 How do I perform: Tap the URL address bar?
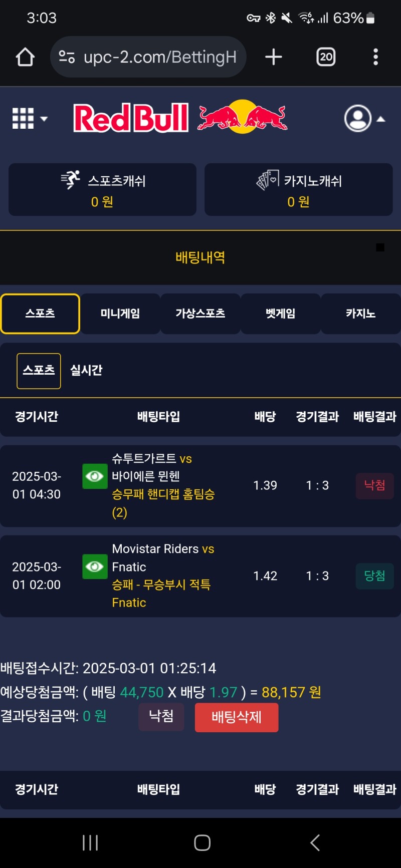point(159,57)
